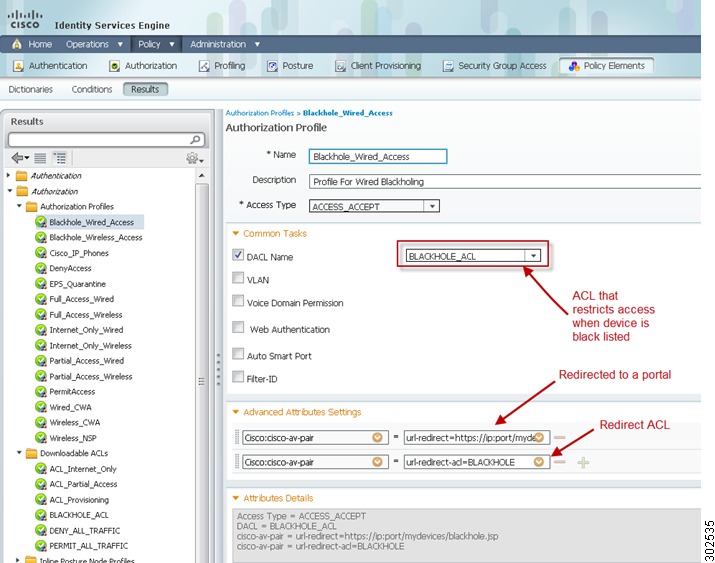Open the Administration menu

pyautogui.click(x=225, y=44)
